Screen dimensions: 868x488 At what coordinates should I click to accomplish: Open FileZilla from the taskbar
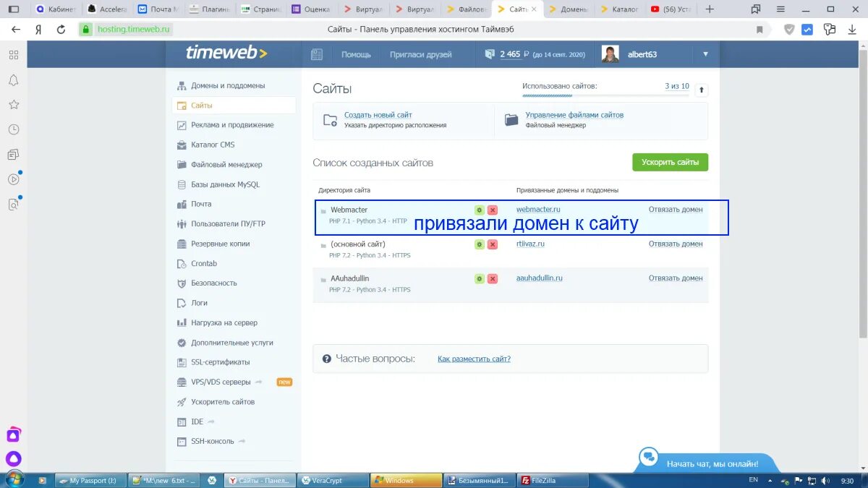point(553,479)
